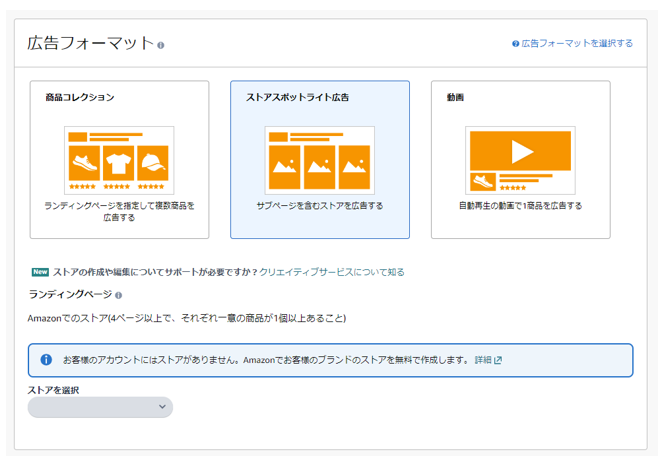Click the green New badge
This screenshot has height=465, width=664.
coord(40,272)
